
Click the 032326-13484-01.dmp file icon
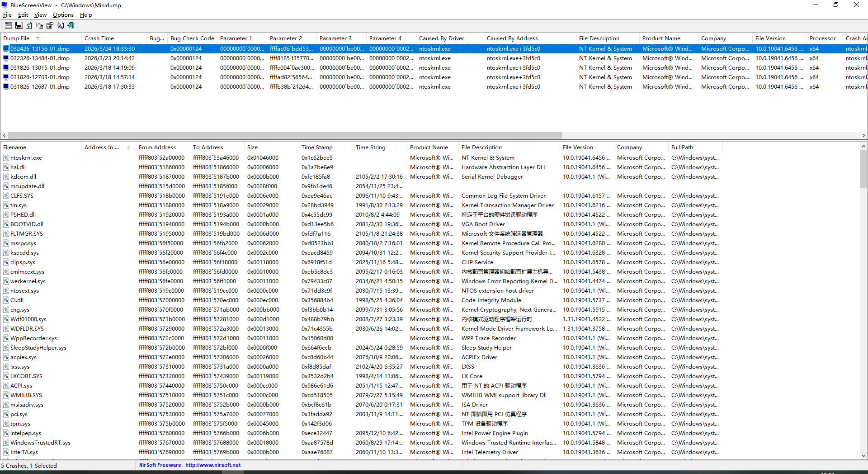(6, 58)
